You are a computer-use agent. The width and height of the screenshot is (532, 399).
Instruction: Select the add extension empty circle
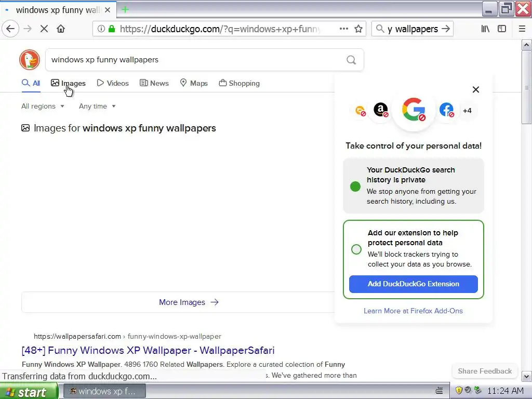[x=356, y=249]
